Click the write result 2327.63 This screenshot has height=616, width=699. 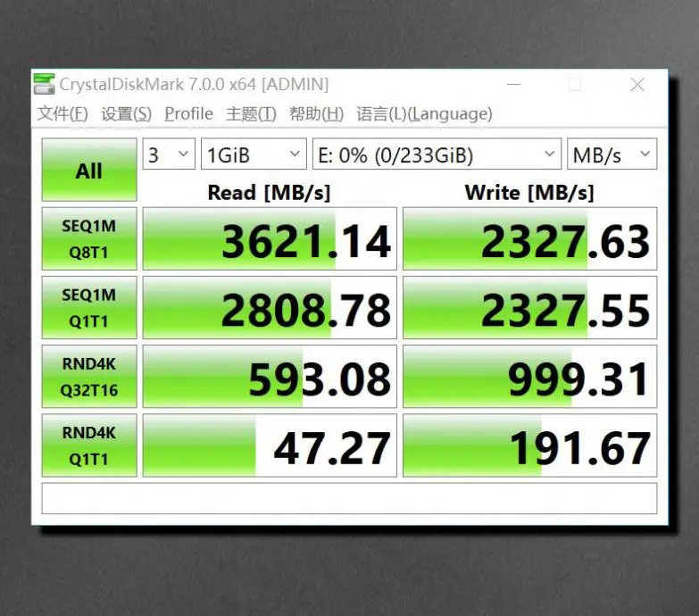(530, 238)
